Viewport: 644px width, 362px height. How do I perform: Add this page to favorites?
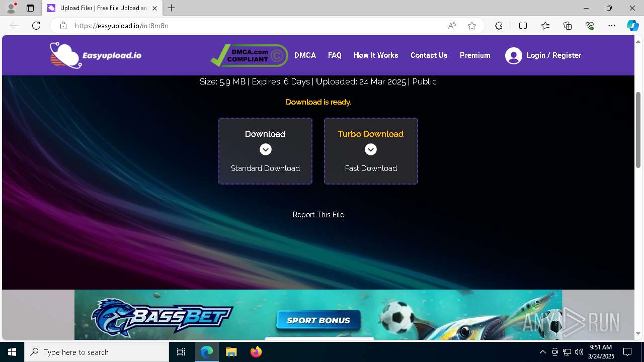(x=472, y=26)
